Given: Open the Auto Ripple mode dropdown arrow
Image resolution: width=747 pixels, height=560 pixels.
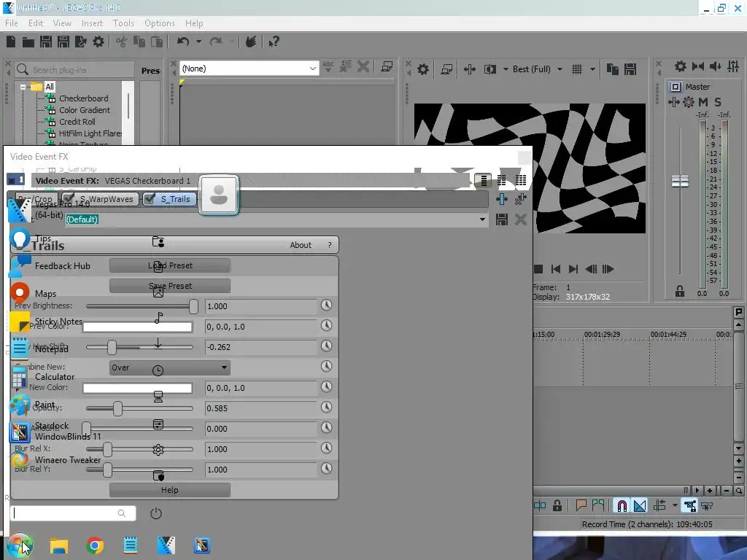Looking at the screenshot, I should click(675, 505).
